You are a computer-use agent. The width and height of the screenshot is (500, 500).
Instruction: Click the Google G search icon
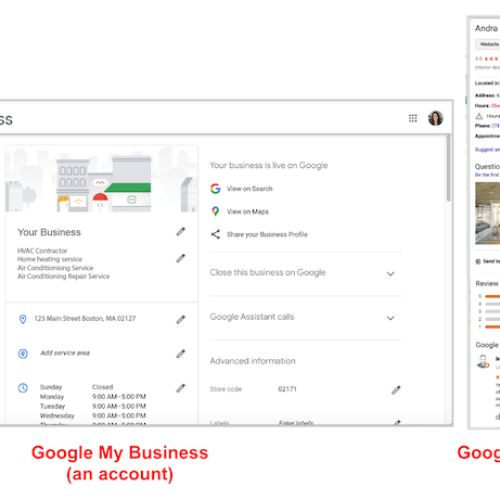coord(215,189)
